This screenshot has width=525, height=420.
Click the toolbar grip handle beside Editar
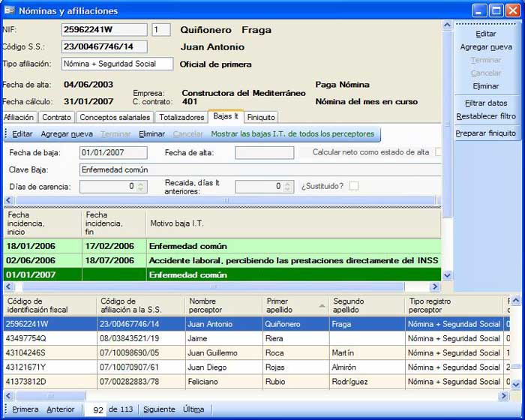7,133
